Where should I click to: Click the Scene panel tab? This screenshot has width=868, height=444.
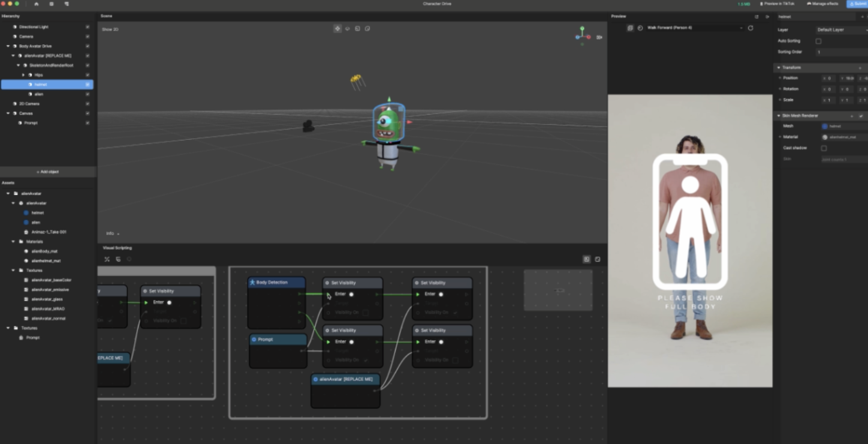coord(106,16)
